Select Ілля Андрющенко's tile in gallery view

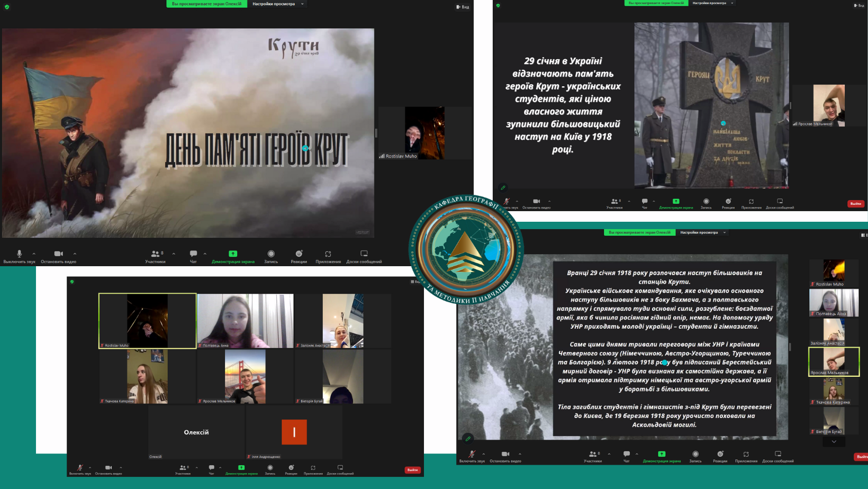point(294,432)
